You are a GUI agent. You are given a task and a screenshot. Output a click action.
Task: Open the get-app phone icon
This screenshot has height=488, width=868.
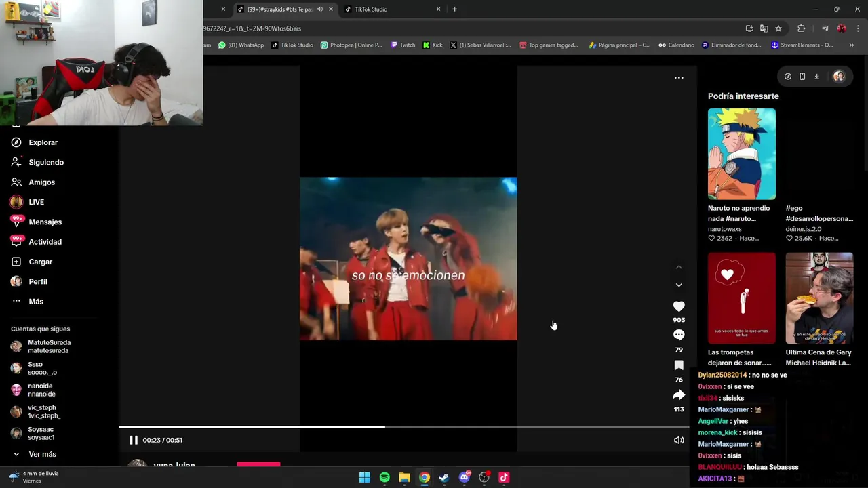pos(802,77)
